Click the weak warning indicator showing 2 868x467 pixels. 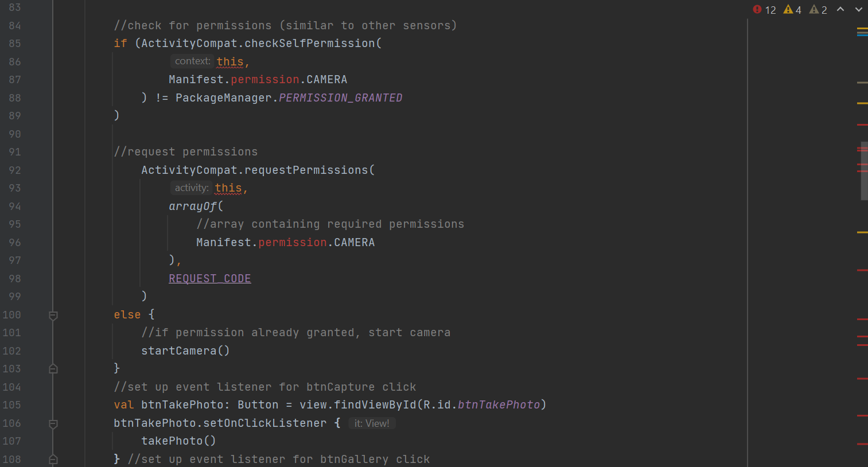coord(818,10)
